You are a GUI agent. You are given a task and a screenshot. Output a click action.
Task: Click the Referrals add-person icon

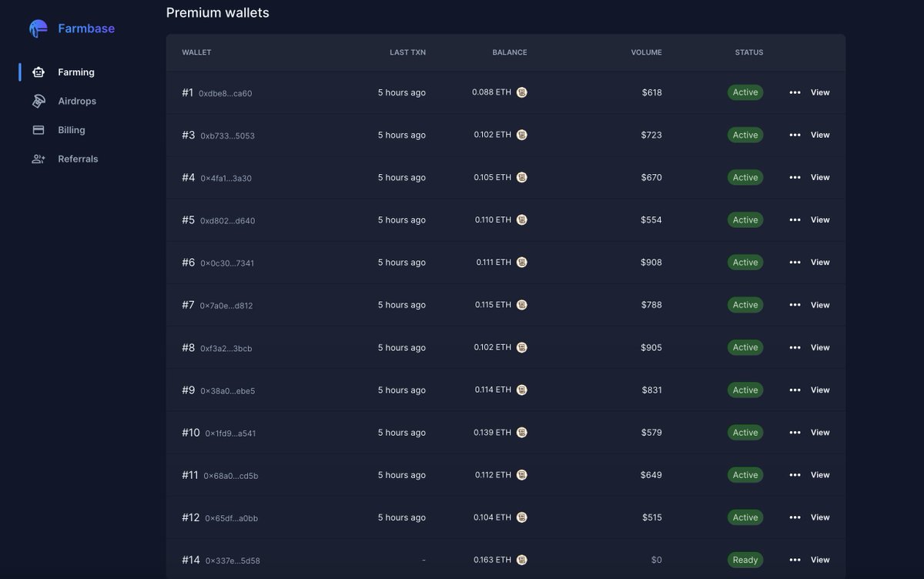(x=38, y=159)
